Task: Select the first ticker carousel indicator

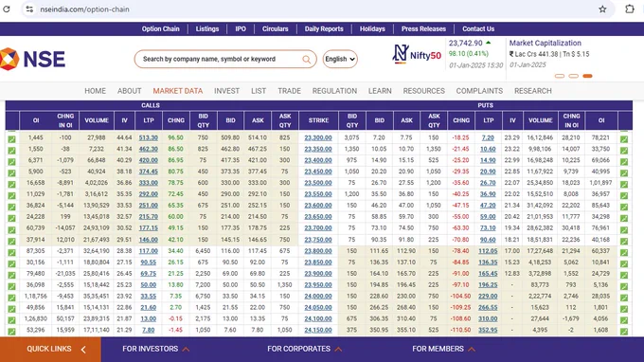Action: click(560, 76)
